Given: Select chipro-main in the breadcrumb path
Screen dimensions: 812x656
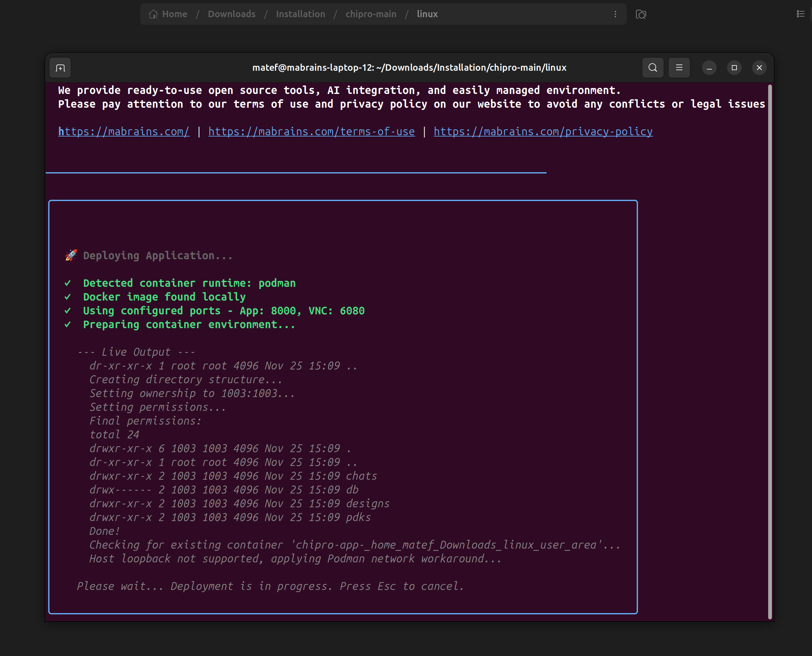Looking at the screenshot, I should tap(371, 14).
